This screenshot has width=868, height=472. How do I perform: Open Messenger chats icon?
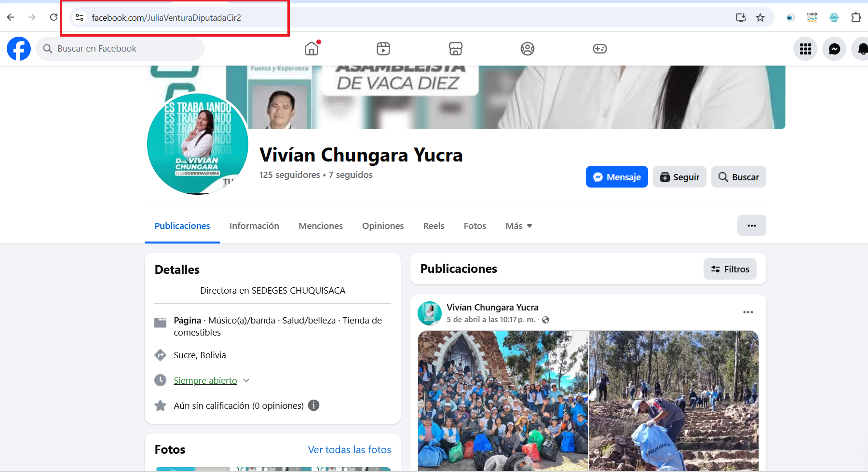pyautogui.click(x=834, y=49)
